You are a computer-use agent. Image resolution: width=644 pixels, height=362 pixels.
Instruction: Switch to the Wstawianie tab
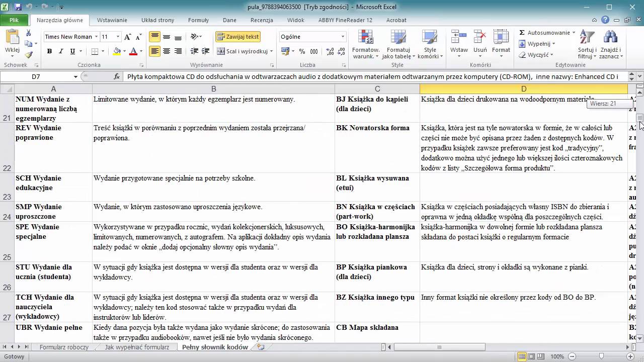click(x=112, y=20)
